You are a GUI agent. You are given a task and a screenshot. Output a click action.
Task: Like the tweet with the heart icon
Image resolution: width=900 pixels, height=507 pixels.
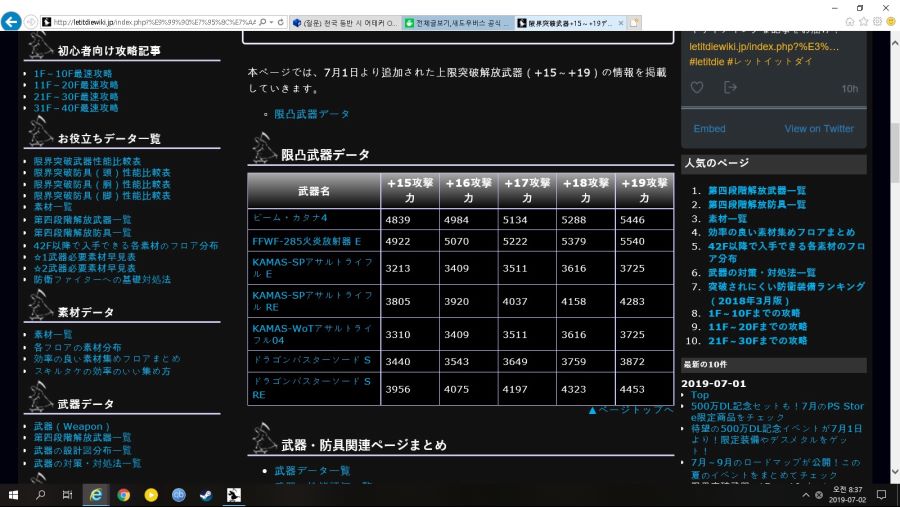(697, 88)
